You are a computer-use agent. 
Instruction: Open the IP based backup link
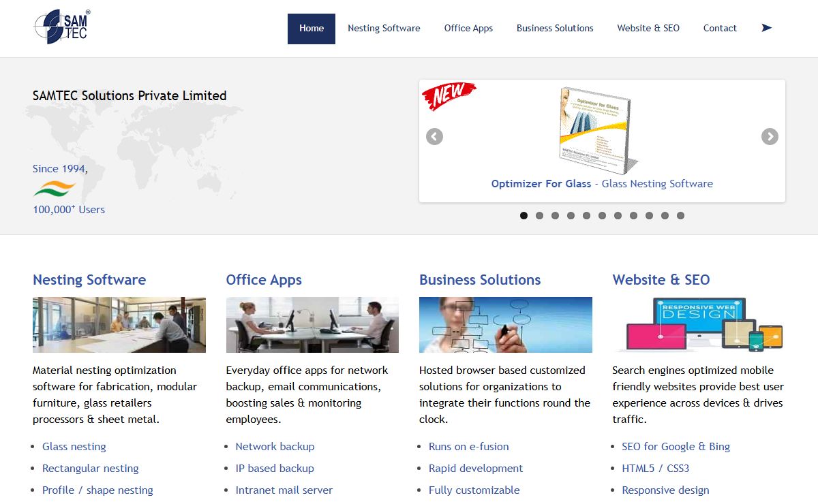[x=275, y=469]
